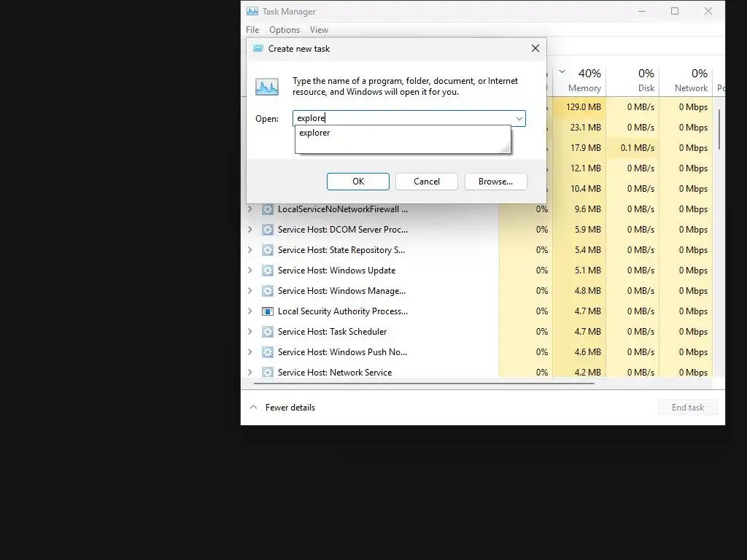Sort processes by Disk column header
This screenshot has height=560, width=747.
point(632,80)
